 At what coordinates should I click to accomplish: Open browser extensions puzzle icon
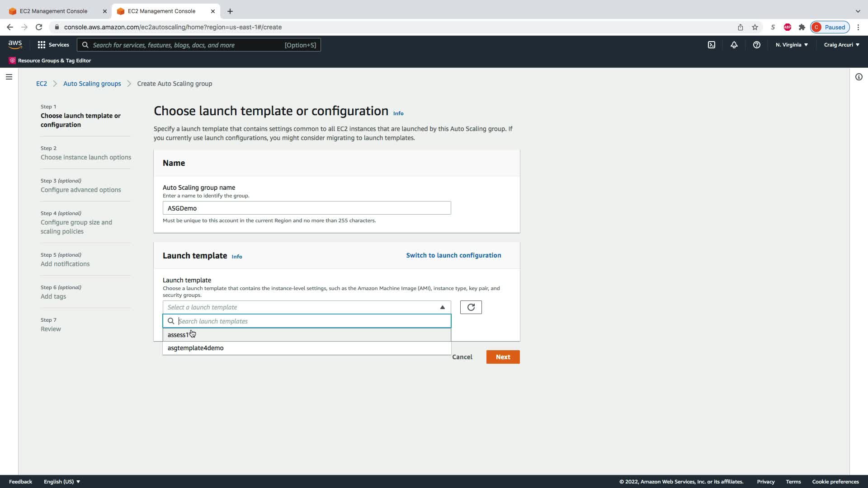click(802, 27)
